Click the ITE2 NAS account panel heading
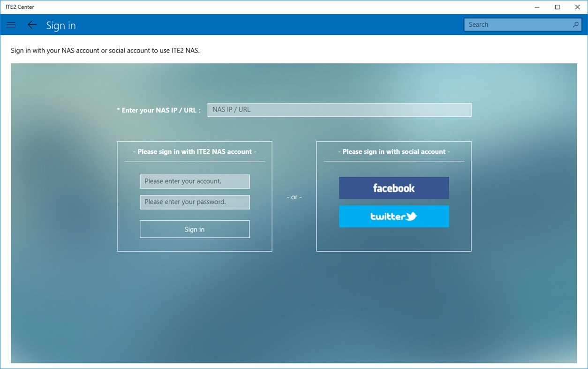The image size is (588, 369). (x=194, y=151)
